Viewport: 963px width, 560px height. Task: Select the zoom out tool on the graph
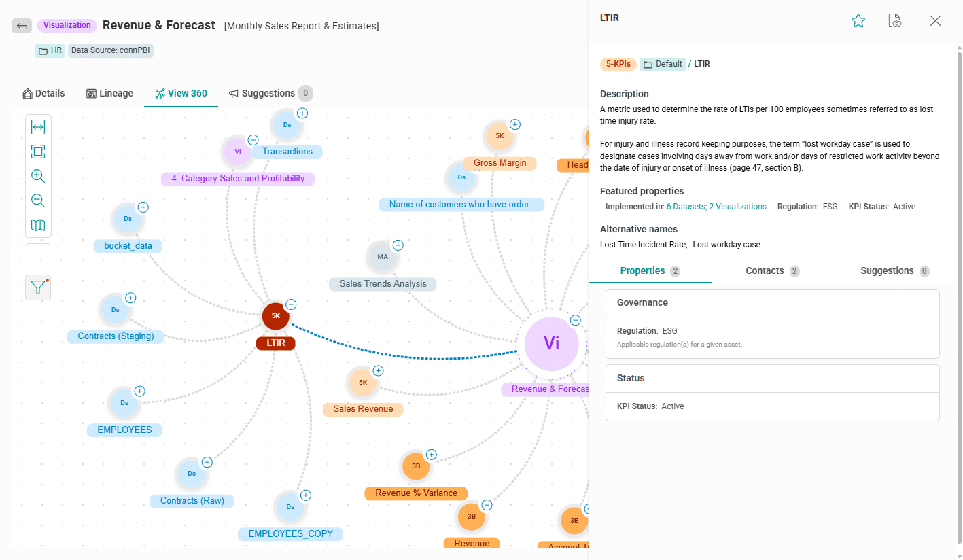click(x=38, y=200)
